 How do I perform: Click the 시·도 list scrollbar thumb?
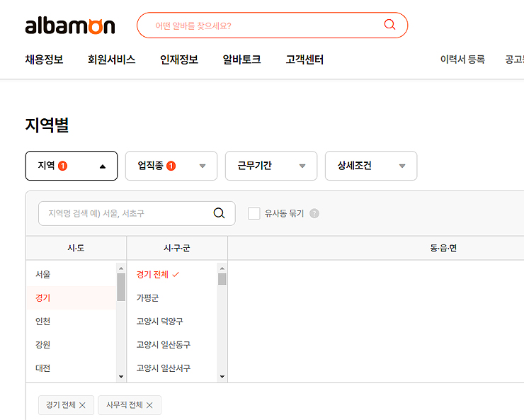coord(121,287)
